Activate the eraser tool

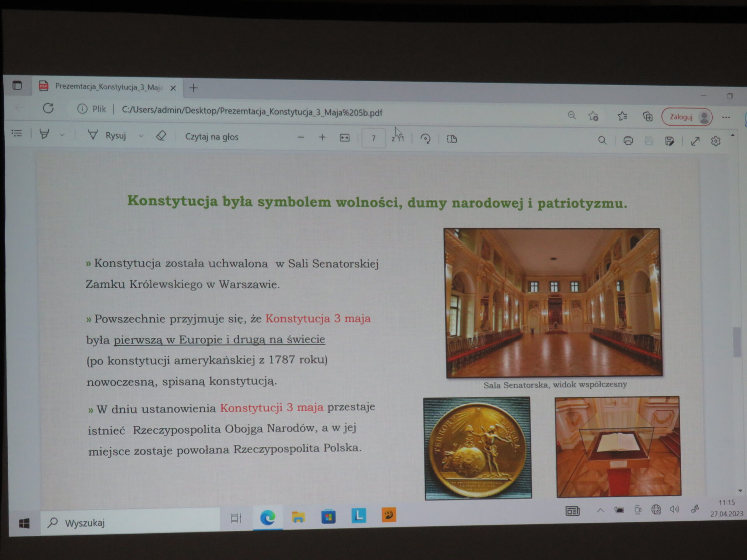point(161,136)
